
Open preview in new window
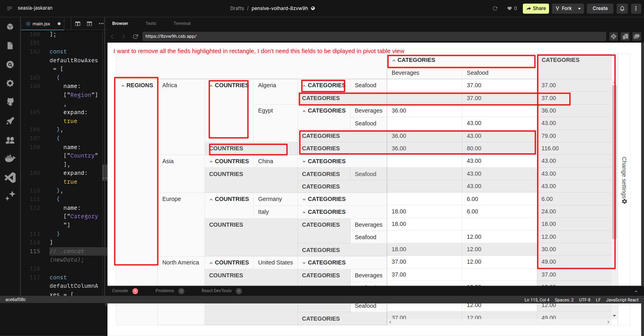(636, 37)
